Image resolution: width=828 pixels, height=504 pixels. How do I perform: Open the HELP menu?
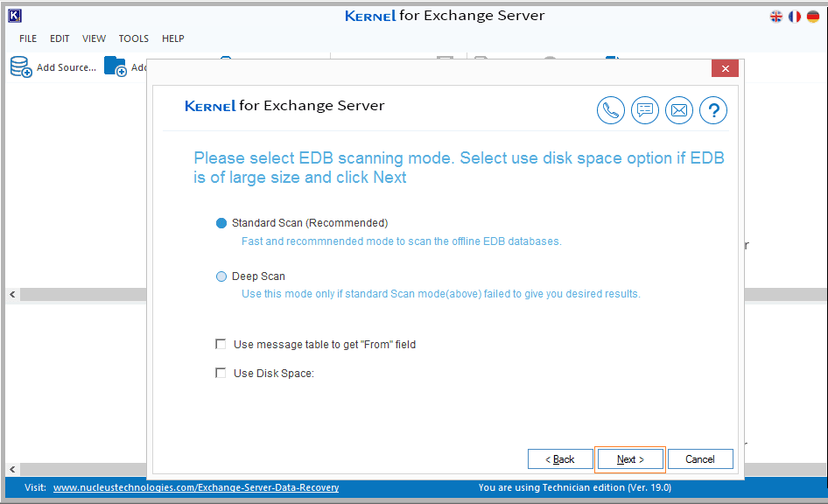point(173,38)
